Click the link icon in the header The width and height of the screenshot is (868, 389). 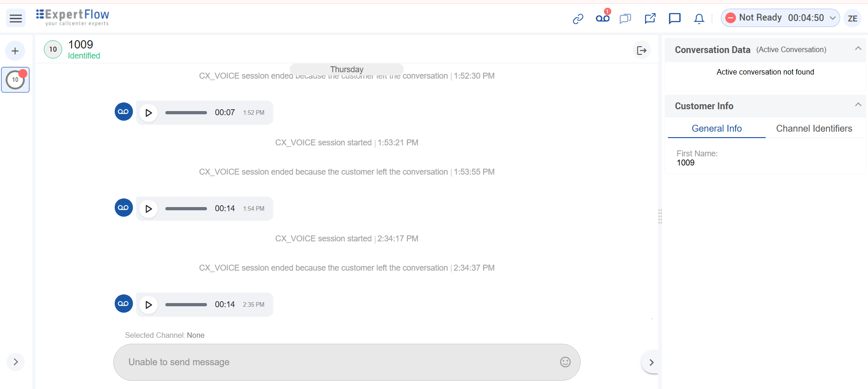tap(578, 19)
